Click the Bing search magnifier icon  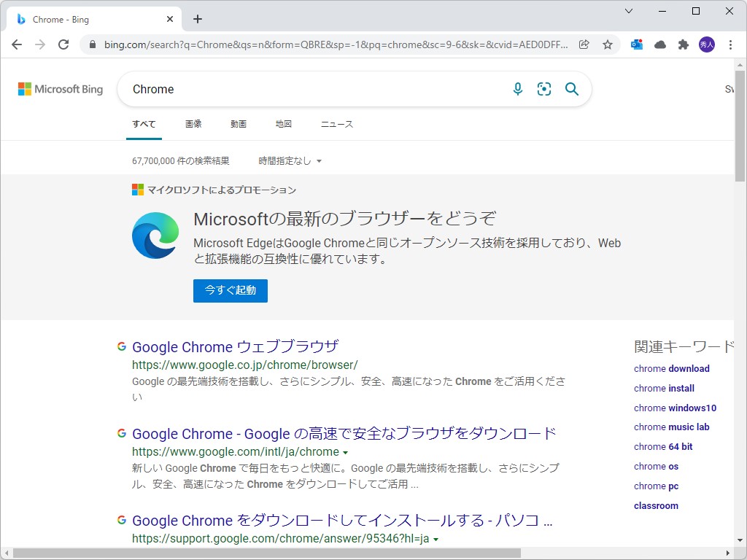click(572, 89)
